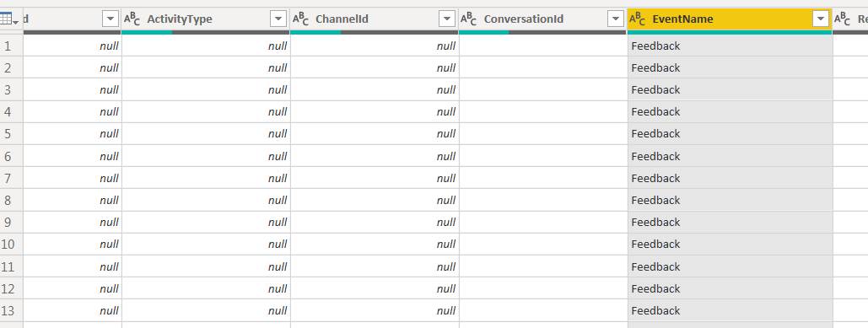The width and height of the screenshot is (868, 328).
Task: Open the EventName filter dropdown
Action: coord(821,19)
